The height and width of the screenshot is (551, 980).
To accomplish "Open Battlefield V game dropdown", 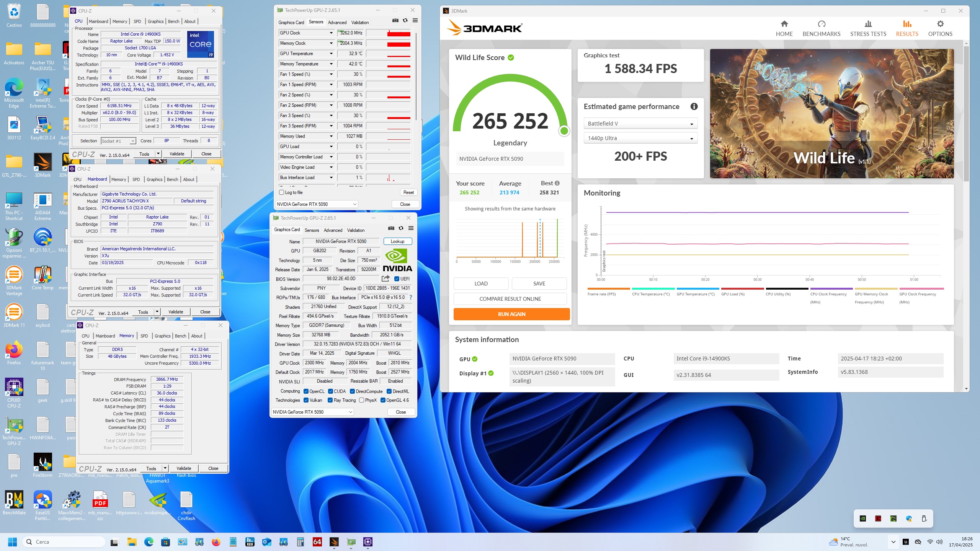I will 640,124.
